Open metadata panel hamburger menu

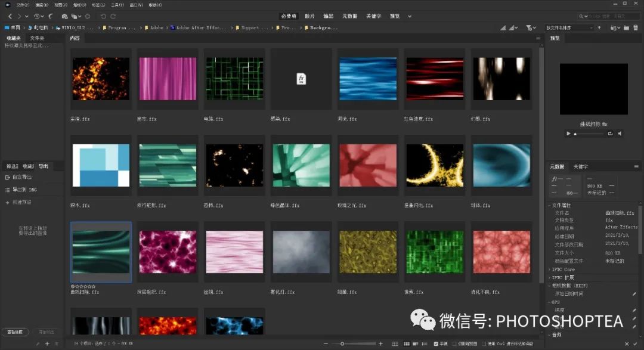click(x=636, y=167)
